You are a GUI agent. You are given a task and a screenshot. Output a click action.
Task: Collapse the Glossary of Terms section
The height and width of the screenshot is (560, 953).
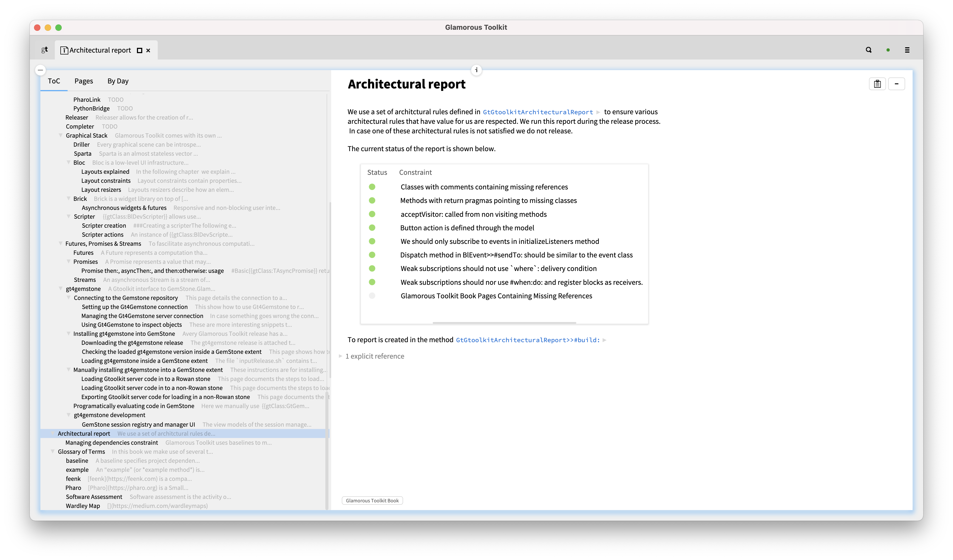[53, 452]
